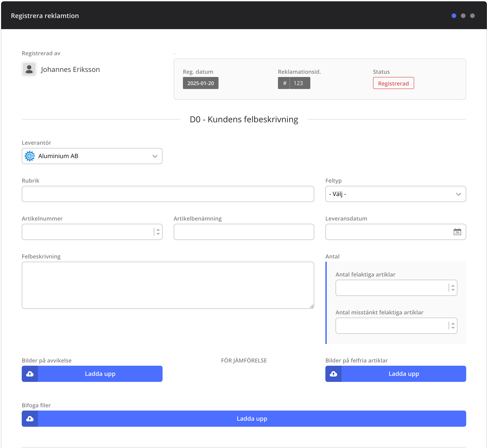Open the Välj dropdown chevron
This screenshot has height=448, width=487.
[x=458, y=194]
